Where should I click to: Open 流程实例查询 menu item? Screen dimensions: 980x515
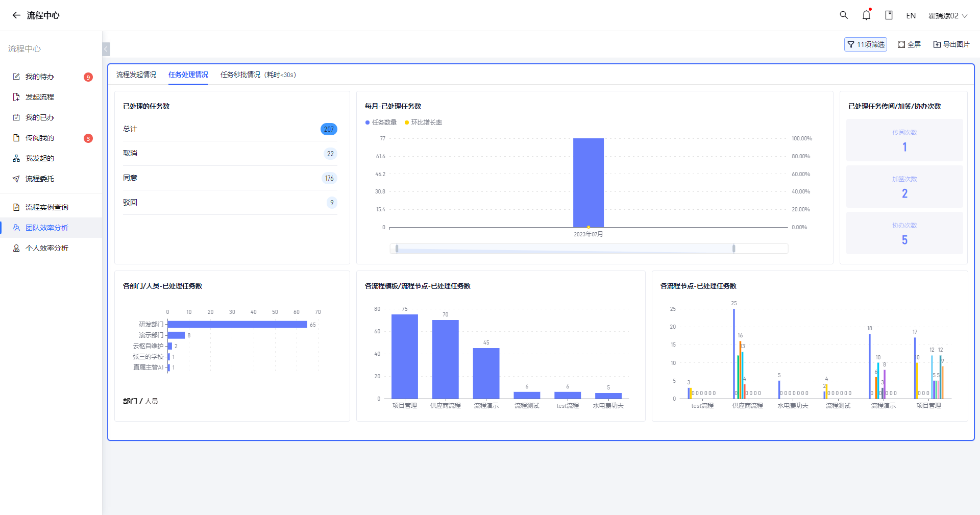(51, 207)
